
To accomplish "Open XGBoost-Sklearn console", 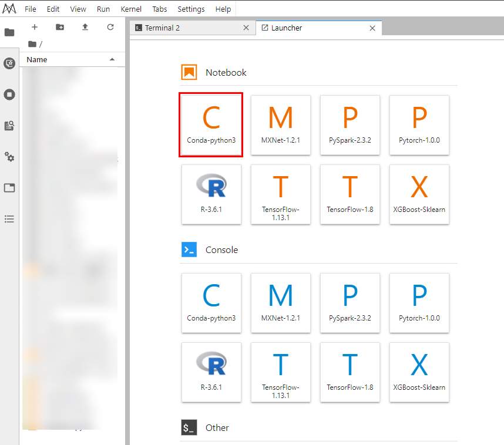I will 419,372.
